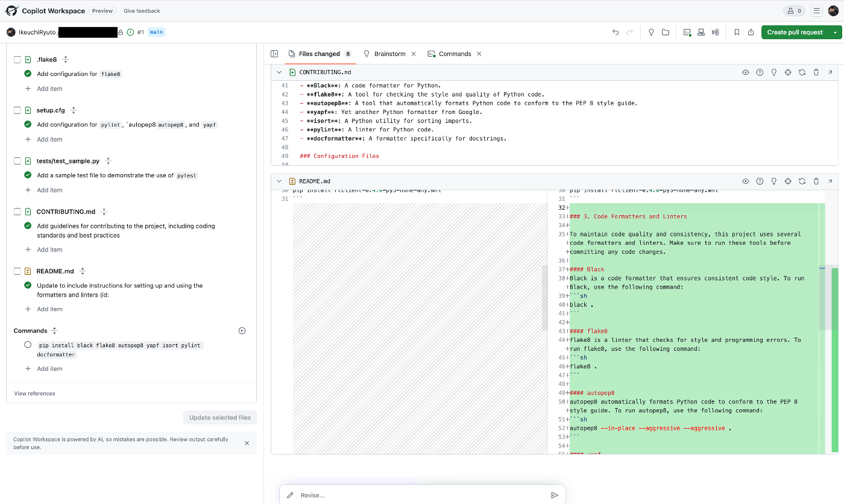Collapse the README.md diff section
844x504 pixels.
pyautogui.click(x=279, y=181)
